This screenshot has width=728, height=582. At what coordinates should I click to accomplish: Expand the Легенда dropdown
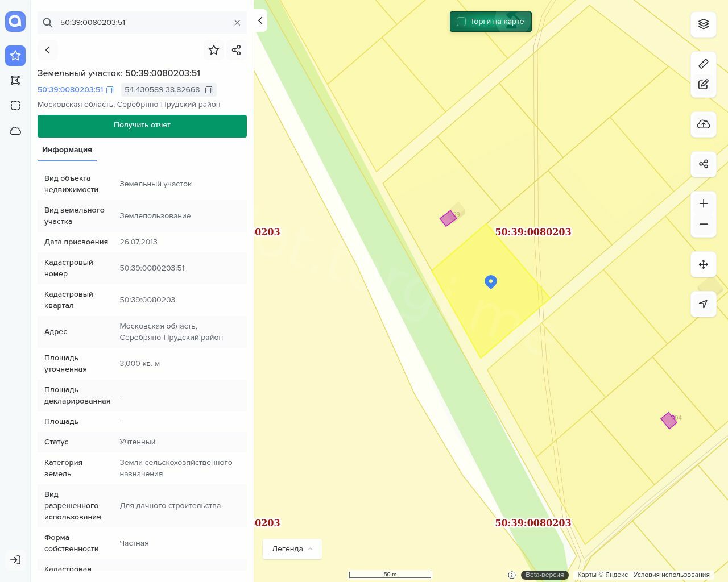tap(292, 549)
